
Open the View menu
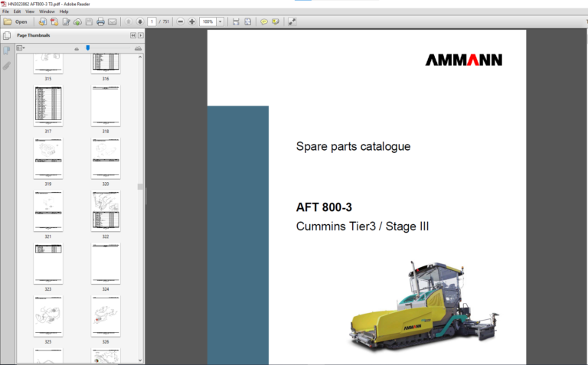(x=28, y=11)
